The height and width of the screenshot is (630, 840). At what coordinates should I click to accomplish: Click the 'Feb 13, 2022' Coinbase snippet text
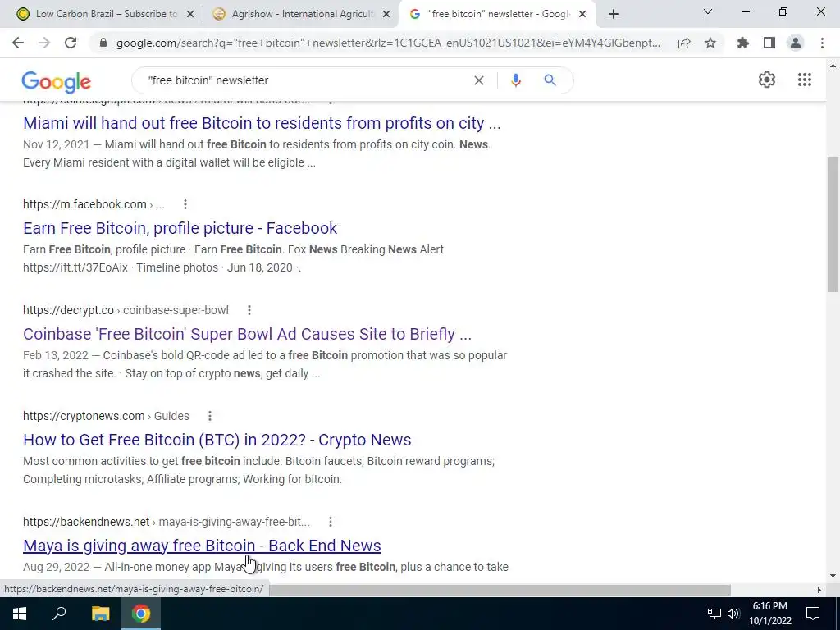click(265, 364)
